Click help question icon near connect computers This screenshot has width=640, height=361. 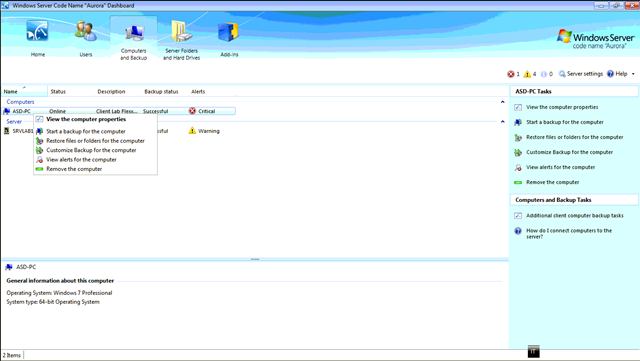518,231
